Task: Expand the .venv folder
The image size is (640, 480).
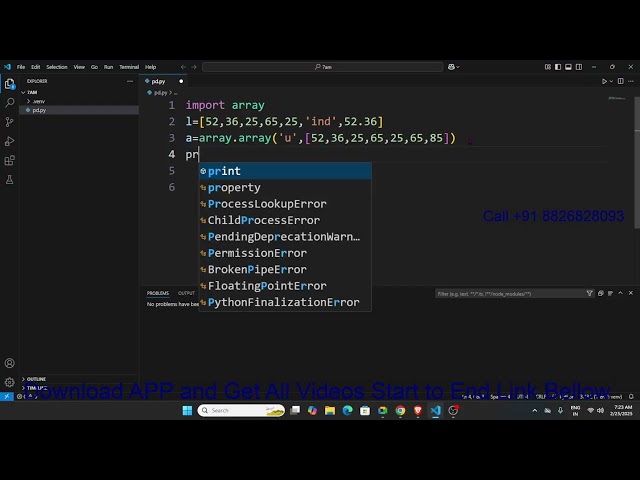Action: (x=38, y=101)
